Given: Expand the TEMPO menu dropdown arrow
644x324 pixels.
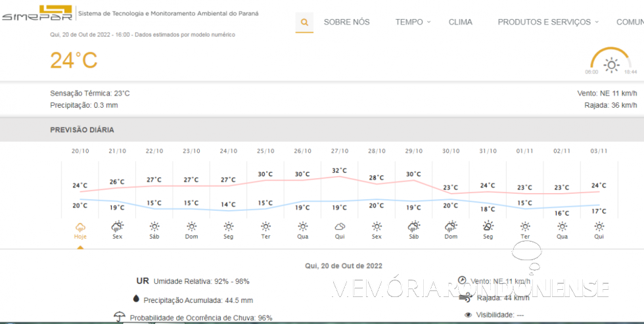Looking at the screenshot, I should point(429,22).
